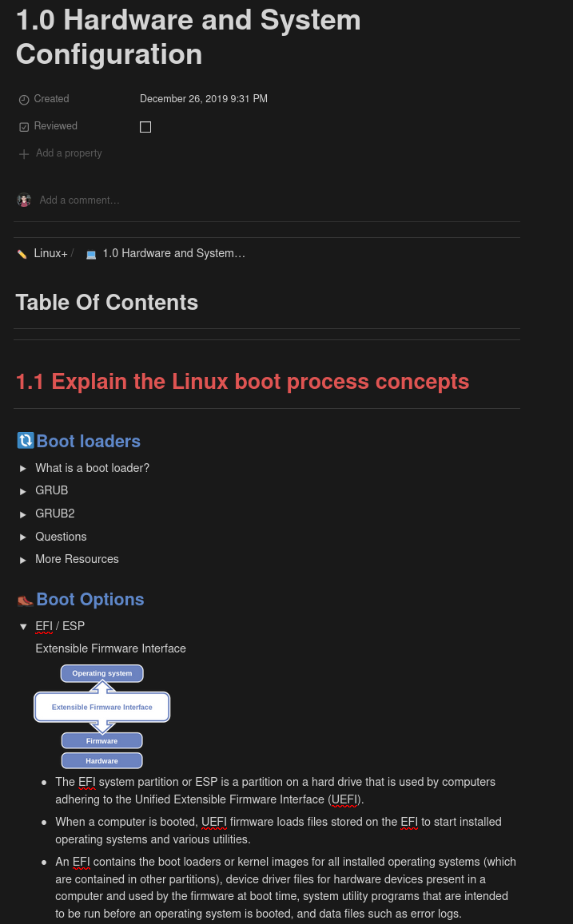Image resolution: width=573 pixels, height=924 pixels.
Task: Expand the GRUB2 toggle arrow
Action: click(23, 514)
